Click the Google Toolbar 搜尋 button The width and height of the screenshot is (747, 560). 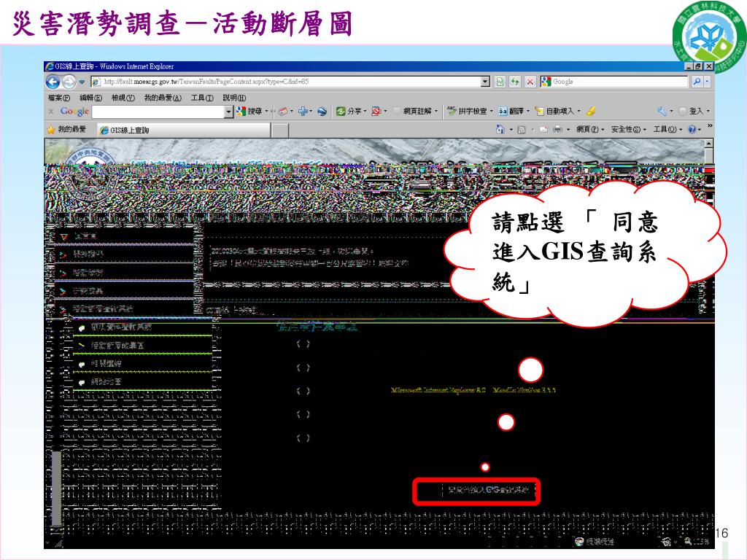249,112
